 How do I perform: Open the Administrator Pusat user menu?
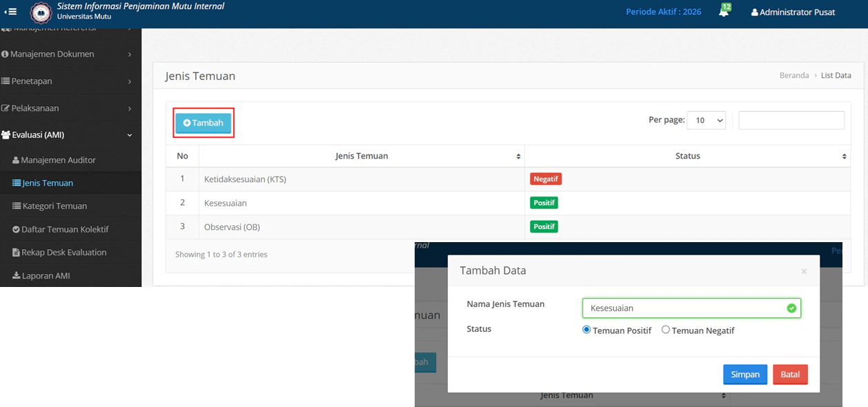(793, 12)
